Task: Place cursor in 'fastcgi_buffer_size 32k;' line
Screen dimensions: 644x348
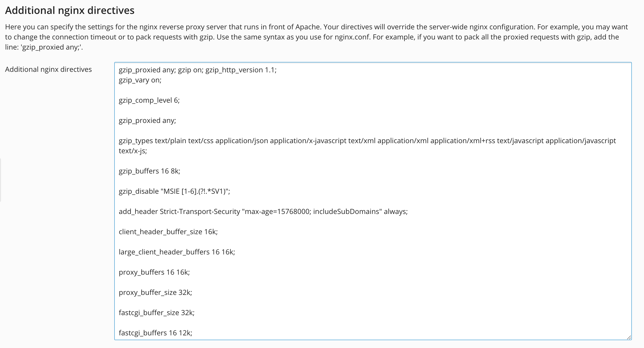Action: 156,313
